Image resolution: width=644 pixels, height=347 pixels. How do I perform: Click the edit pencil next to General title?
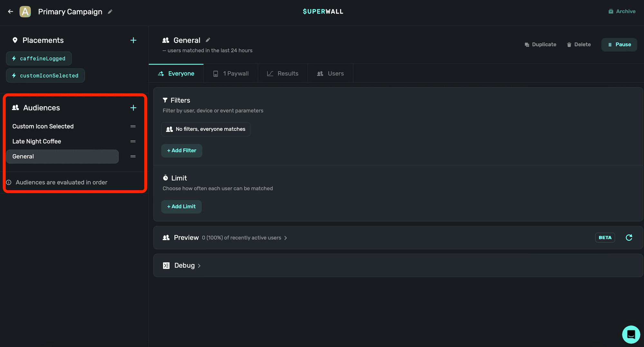[208, 40]
